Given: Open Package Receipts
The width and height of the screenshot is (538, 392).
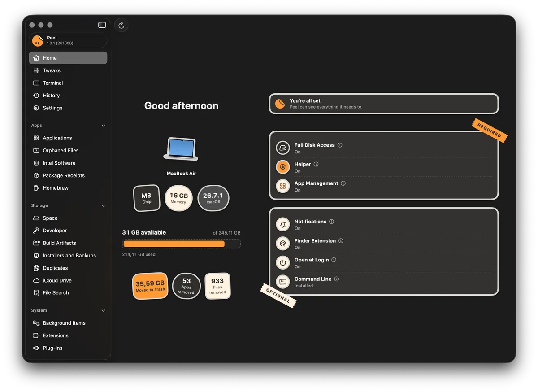Looking at the screenshot, I should point(68,176).
